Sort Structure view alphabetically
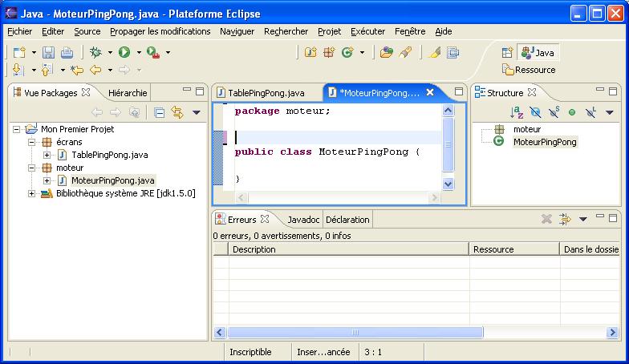629x364 pixels. coord(517,112)
